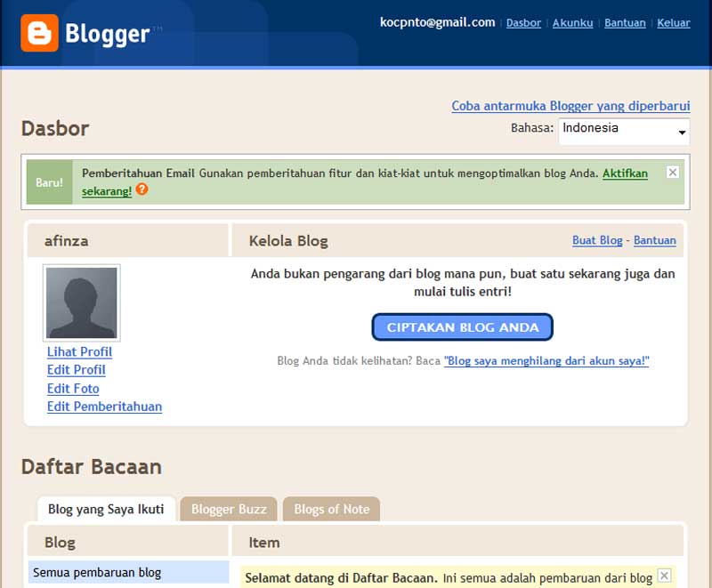The image size is (712, 588).
Task: Click the CIPTAKAN BLOG ANDA button
Action: coord(462,327)
